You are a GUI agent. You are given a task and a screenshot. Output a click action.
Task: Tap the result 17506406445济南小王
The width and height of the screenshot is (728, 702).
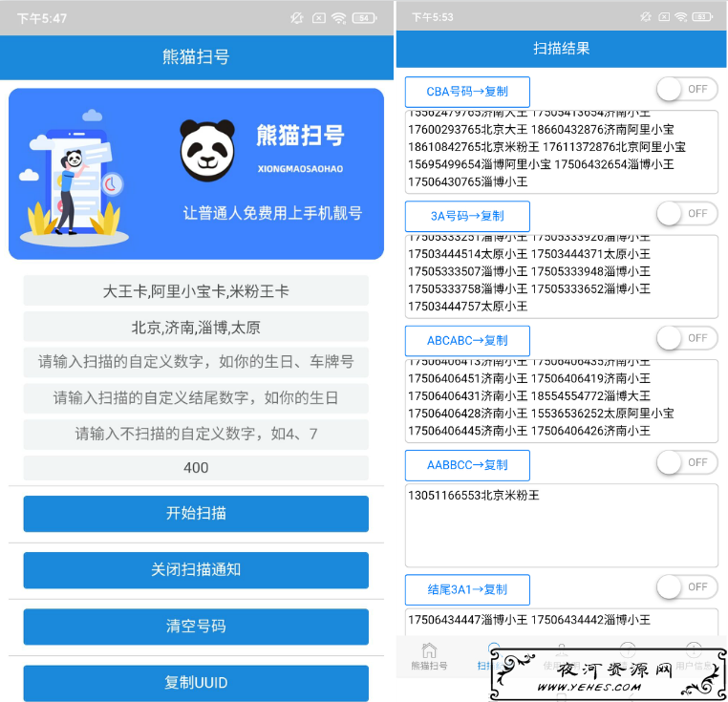468,431
